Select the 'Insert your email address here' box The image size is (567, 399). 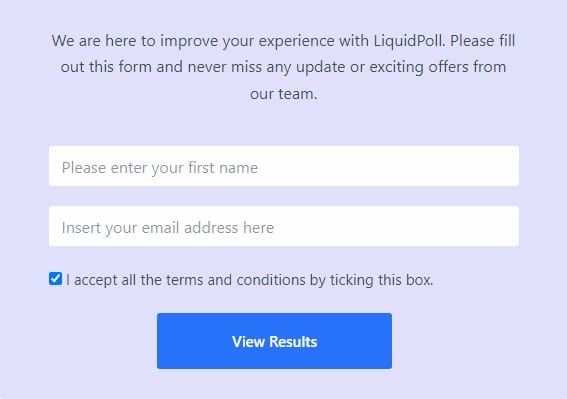[284, 226]
